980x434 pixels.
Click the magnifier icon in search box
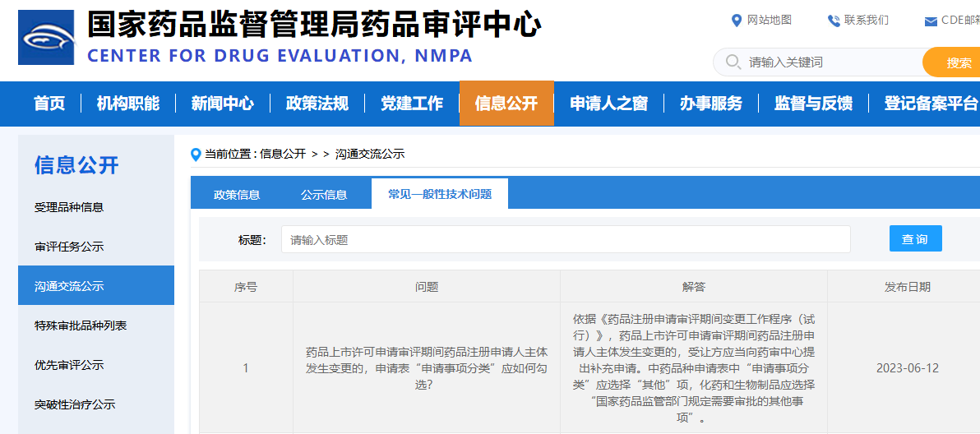click(x=731, y=62)
